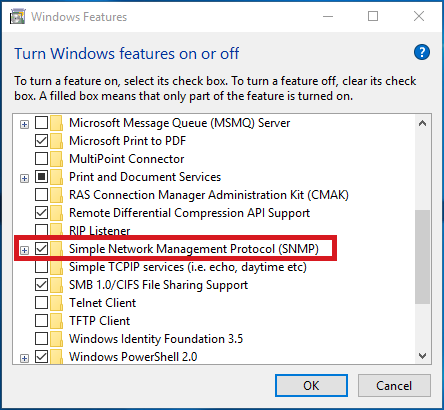The width and height of the screenshot is (444, 410).
Task: Click the blue help question mark icon
Action: 422,52
